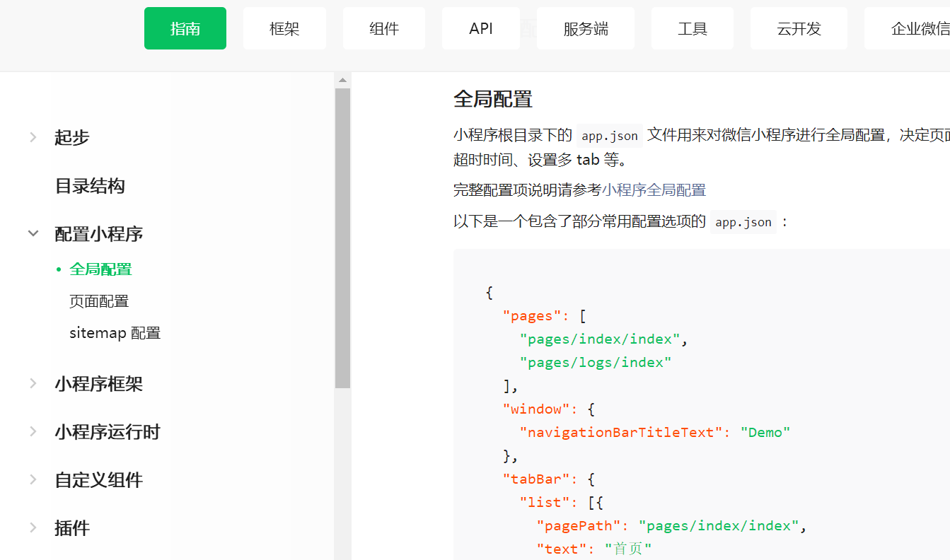Expand the 起步 sidebar section
Screen dimensions: 950x560
(71, 138)
